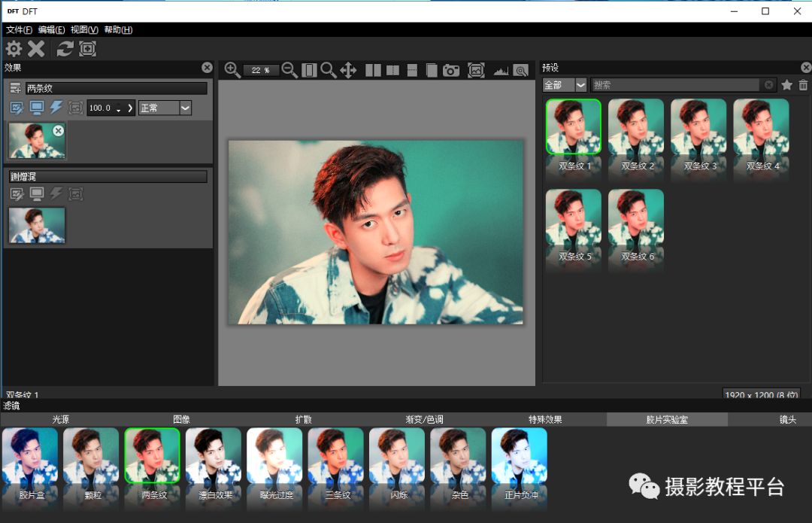The image size is (812, 523).
Task: Select the plain magnifier zoom tool
Action: pos(329,70)
